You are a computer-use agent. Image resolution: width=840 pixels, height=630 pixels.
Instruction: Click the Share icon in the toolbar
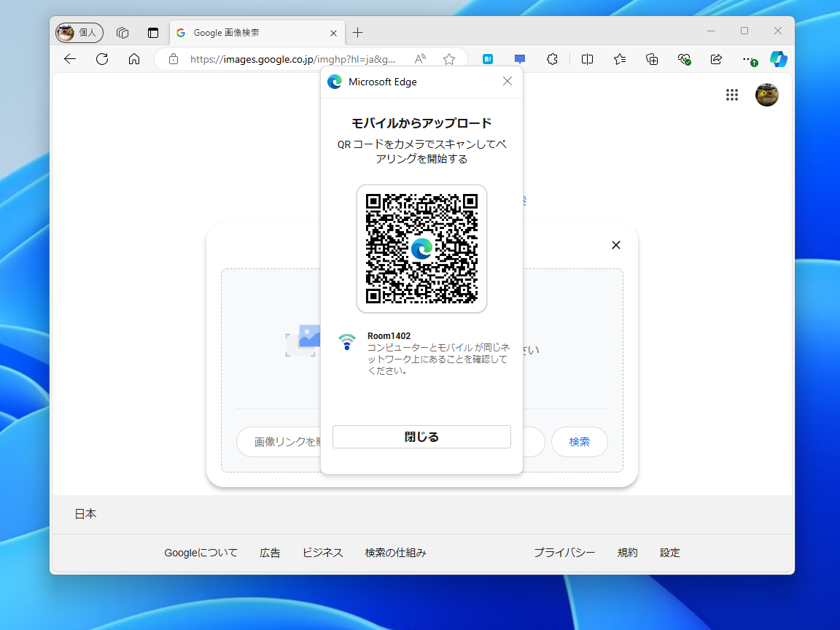[x=717, y=59]
